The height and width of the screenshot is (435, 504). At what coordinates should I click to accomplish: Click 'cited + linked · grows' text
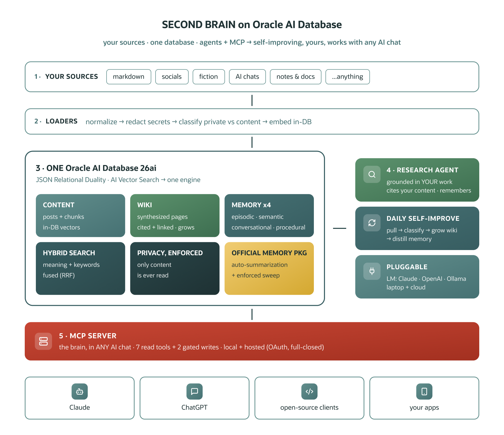coord(166,227)
